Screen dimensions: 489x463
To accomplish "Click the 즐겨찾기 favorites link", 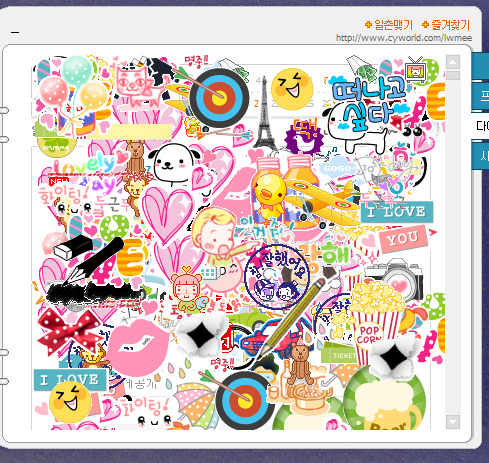I will 446,25.
